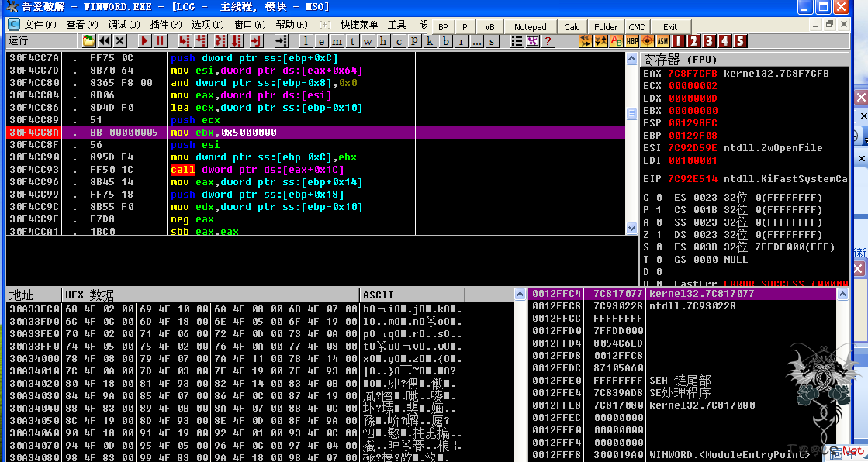Click disassembly scrollbar down arrow
This screenshot has width=868, height=462.
point(631,228)
